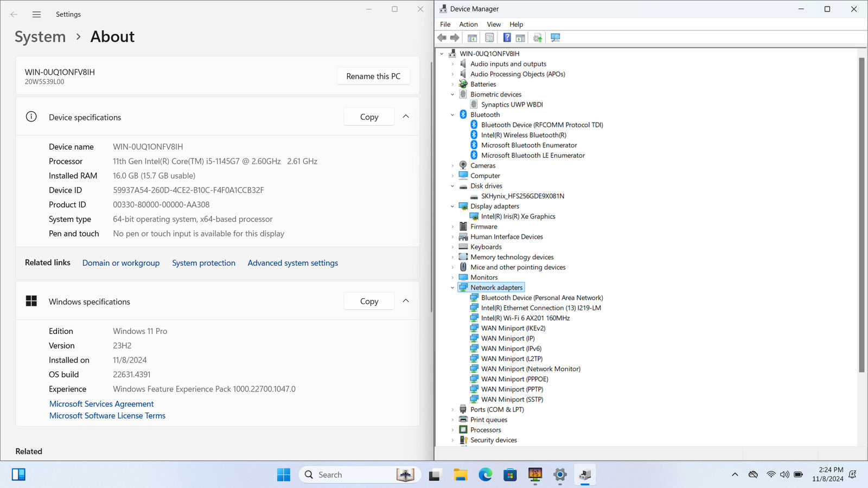Viewport: 868px width, 488px height.
Task: Click Widgets icon on taskbar's left end
Action: (x=18, y=474)
